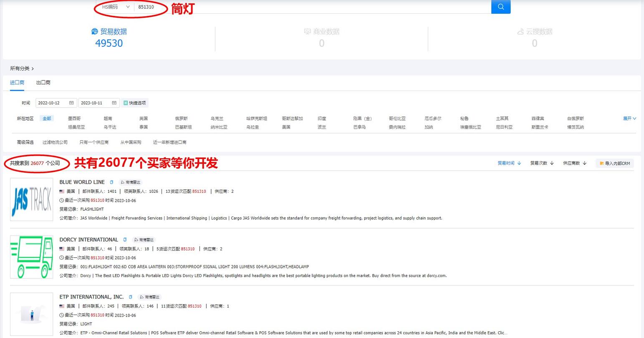
Task: Click the blue search magnifier button
Action: tap(501, 7)
